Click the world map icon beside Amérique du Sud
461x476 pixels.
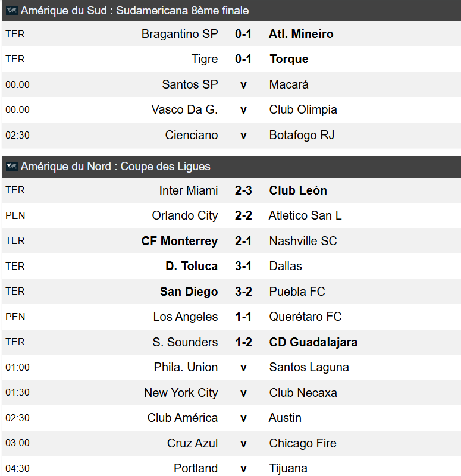tap(12, 11)
